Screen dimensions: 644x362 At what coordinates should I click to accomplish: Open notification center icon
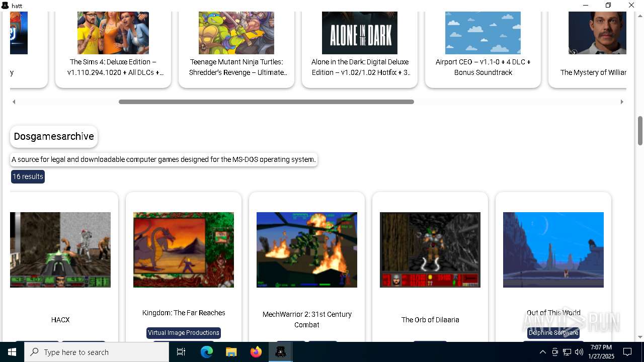point(628,352)
